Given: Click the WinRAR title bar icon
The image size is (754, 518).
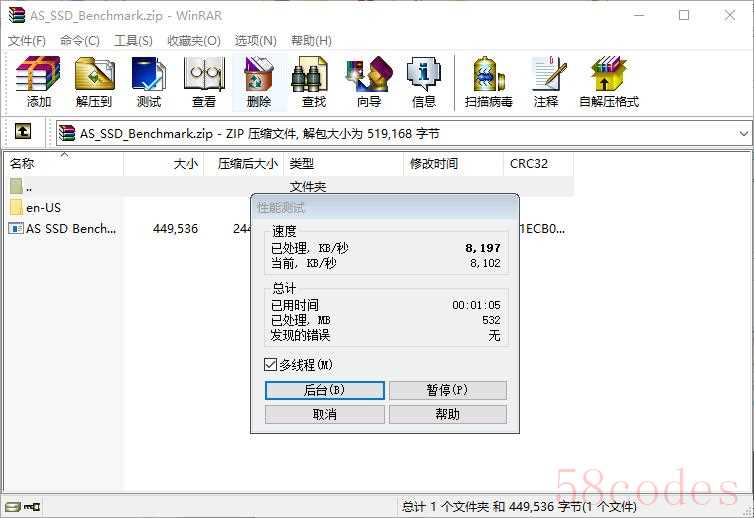Looking at the screenshot, I should [x=17, y=15].
